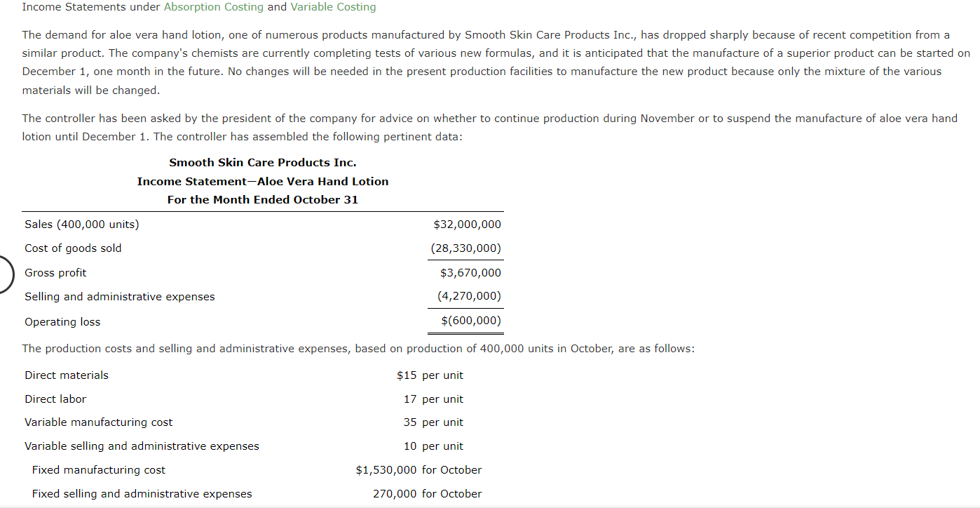Select the Income Statement—Aloe Vera Hand Lotion subtitle
Screen dimensions: 980x508
click(262, 181)
